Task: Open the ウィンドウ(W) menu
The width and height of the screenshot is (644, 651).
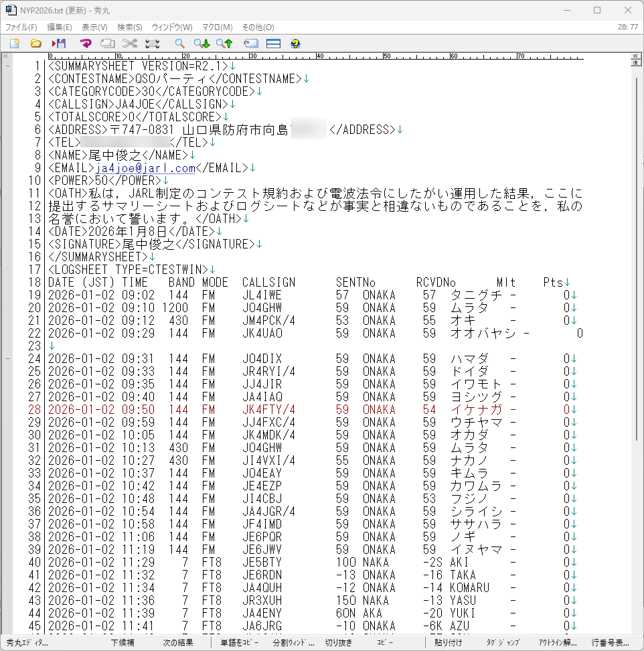Action: 172,27
